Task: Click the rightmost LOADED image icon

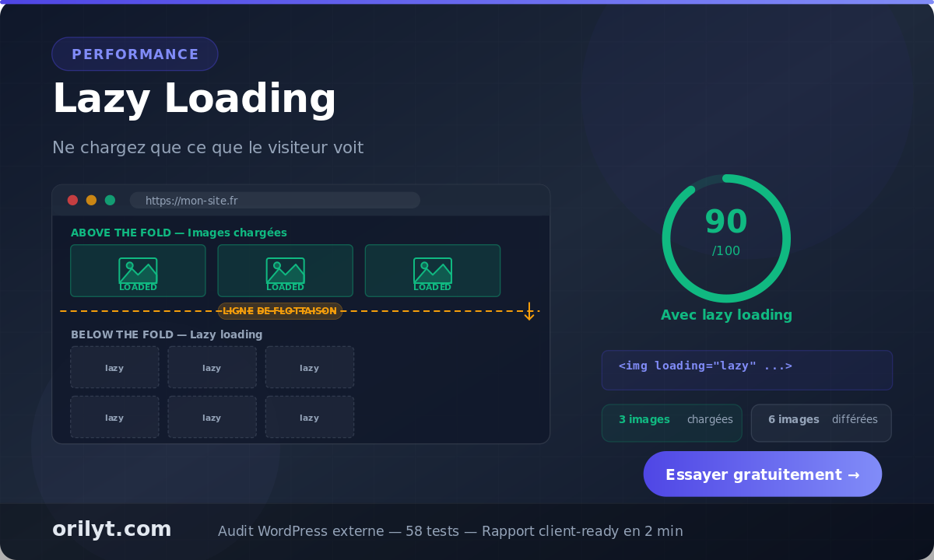Action: (x=432, y=271)
